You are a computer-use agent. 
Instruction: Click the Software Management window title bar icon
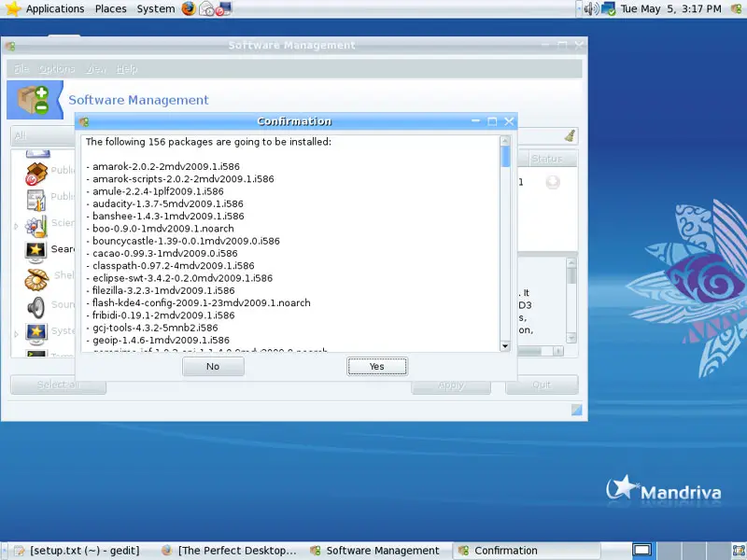(10, 46)
